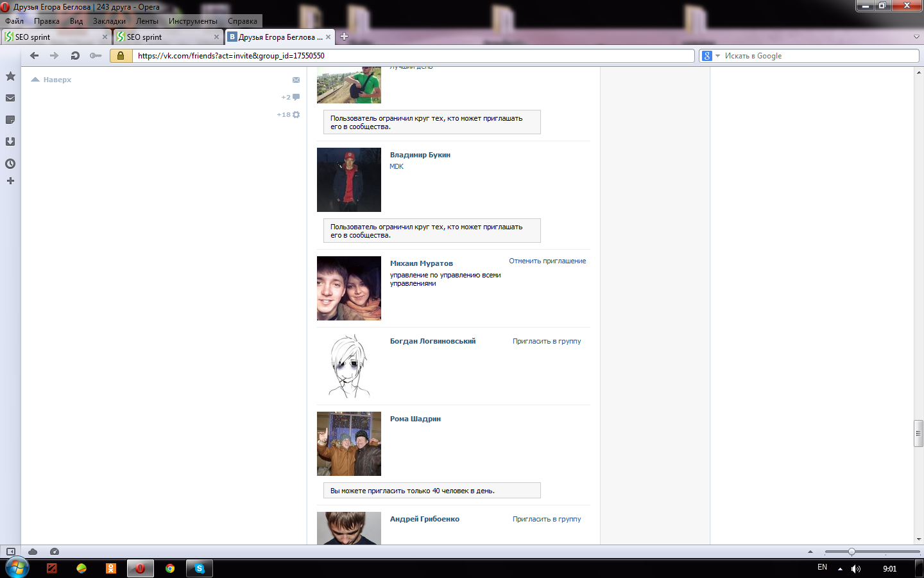
Task: Open Владимир Букин profile name link
Action: point(420,155)
